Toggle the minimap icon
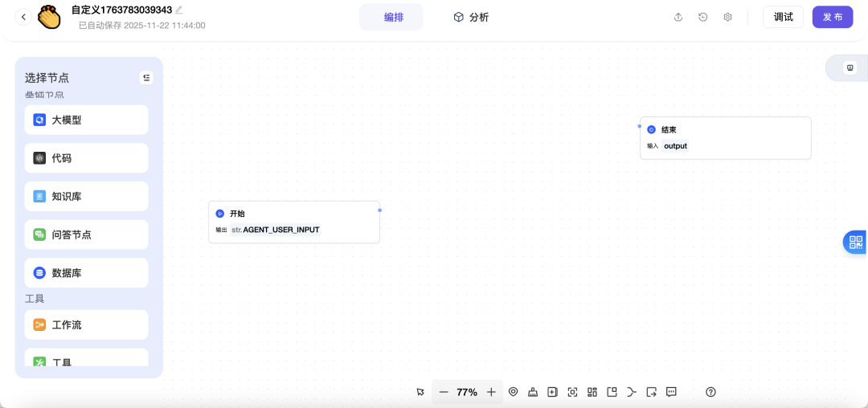 click(612, 392)
